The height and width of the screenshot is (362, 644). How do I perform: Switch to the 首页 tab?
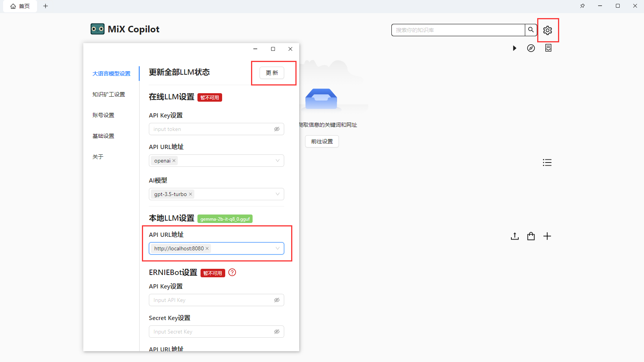(x=20, y=6)
